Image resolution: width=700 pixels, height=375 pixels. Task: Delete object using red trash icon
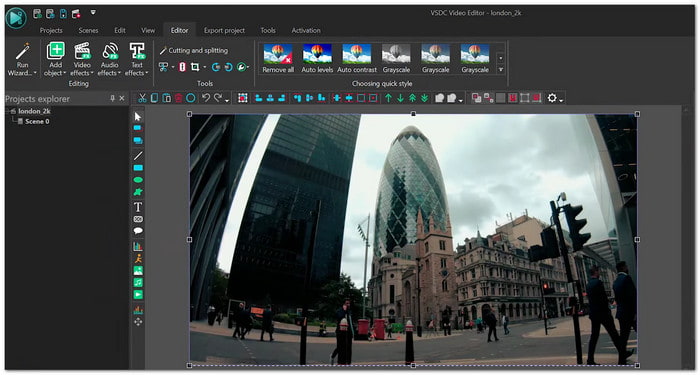click(x=179, y=98)
